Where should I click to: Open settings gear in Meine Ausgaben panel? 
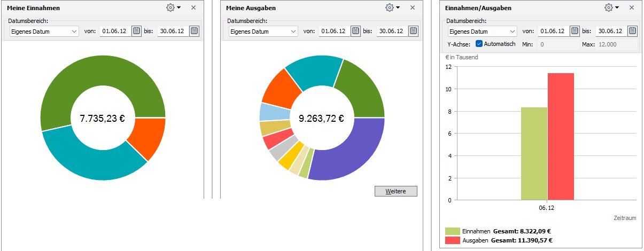pos(390,7)
